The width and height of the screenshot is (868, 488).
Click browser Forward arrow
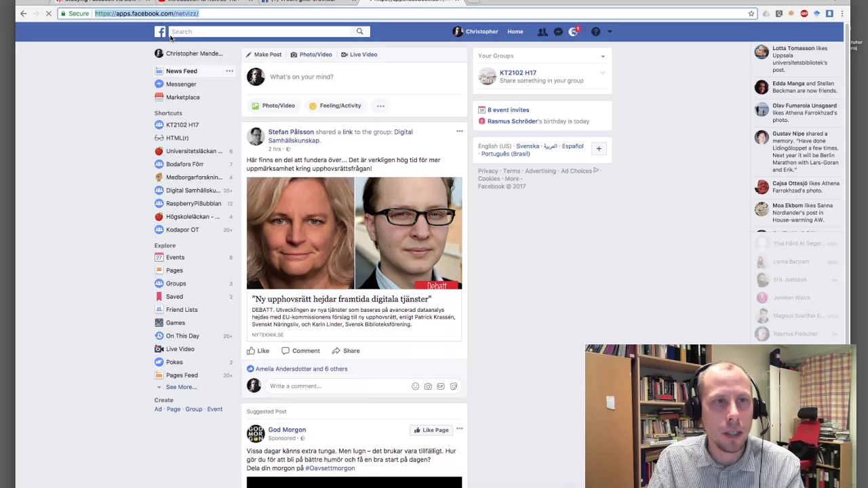[36, 14]
